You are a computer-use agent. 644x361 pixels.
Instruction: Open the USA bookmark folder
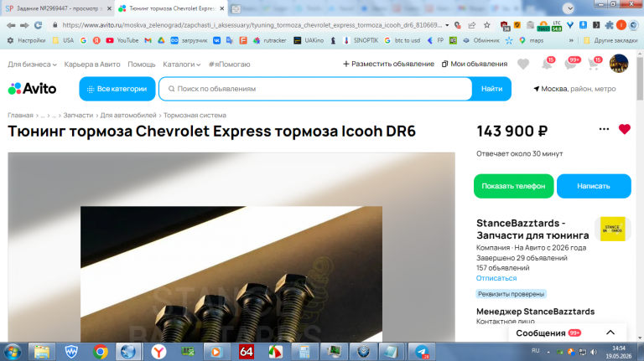click(x=63, y=40)
